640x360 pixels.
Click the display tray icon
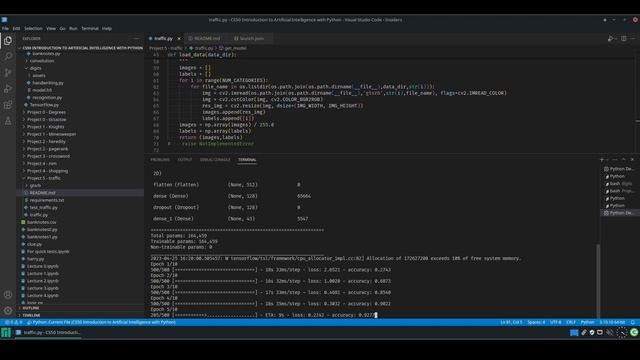point(600,333)
